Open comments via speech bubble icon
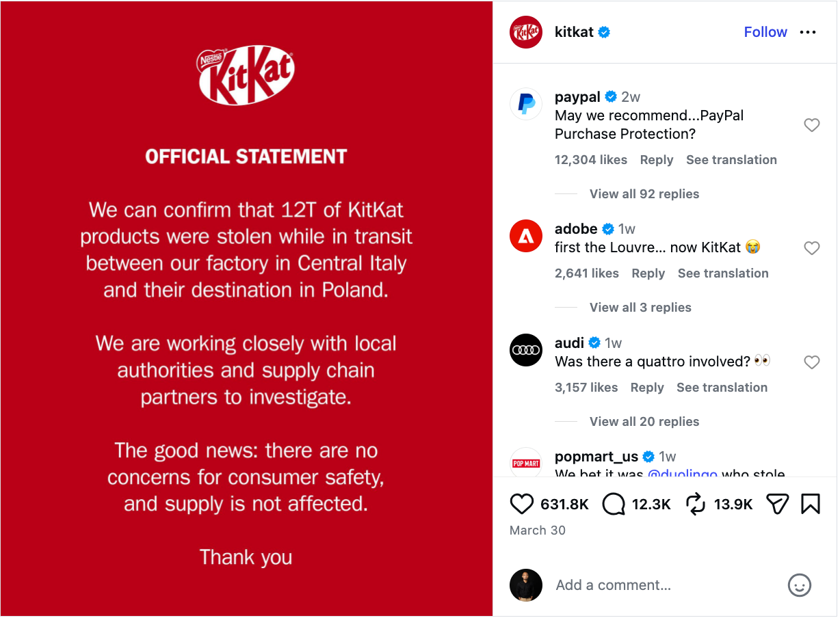Viewport: 840px width, 618px height. click(x=614, y=505)
